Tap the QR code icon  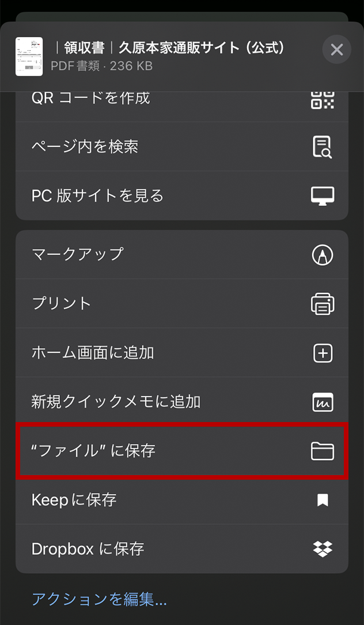coord(322,100)
